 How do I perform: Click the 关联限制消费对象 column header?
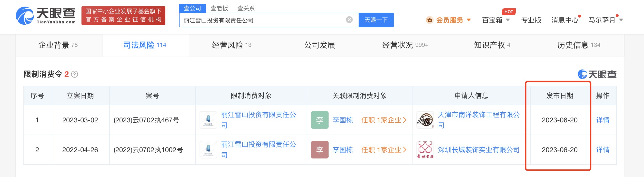tap(360, 96)
